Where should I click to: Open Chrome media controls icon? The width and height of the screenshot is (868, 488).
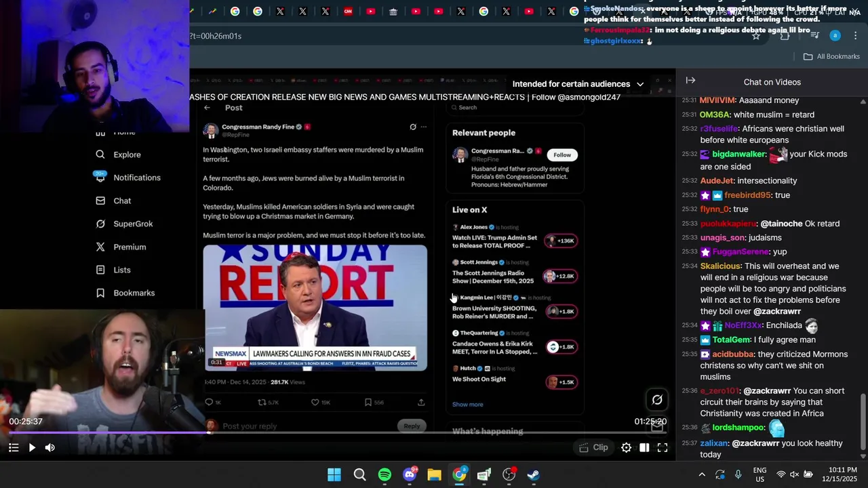pyautogui.click(x=814, y=36)
